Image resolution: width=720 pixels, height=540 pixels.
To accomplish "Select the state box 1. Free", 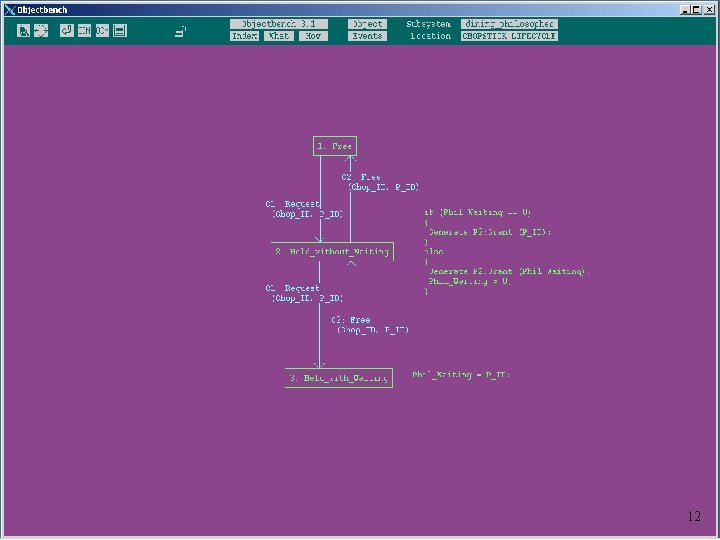I will click(335, 146).
